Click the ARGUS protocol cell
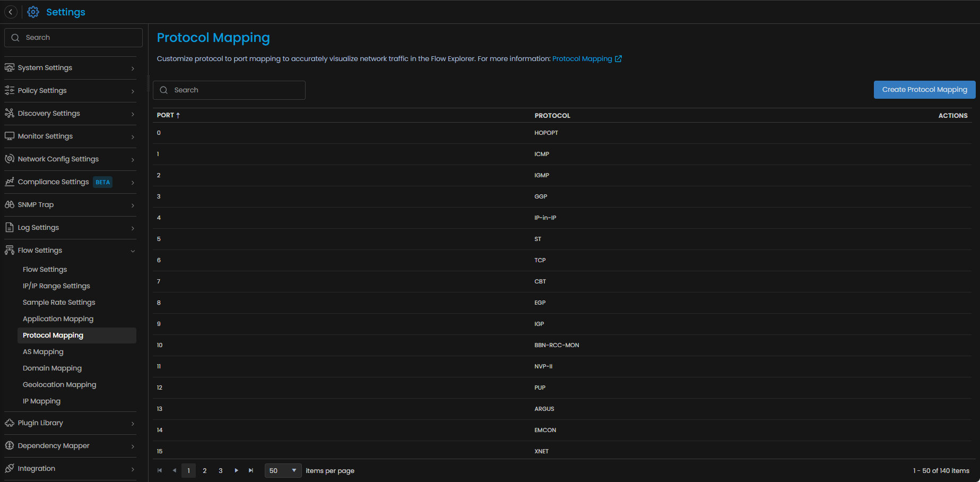The height and width of the screenshot is (482, 980). 544,409
